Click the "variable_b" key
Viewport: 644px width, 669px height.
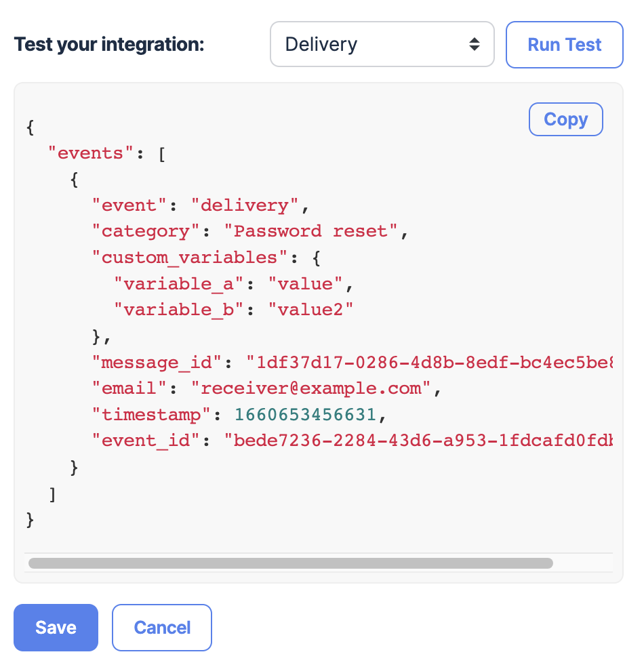pyautogui.click(x=179, y=310)
